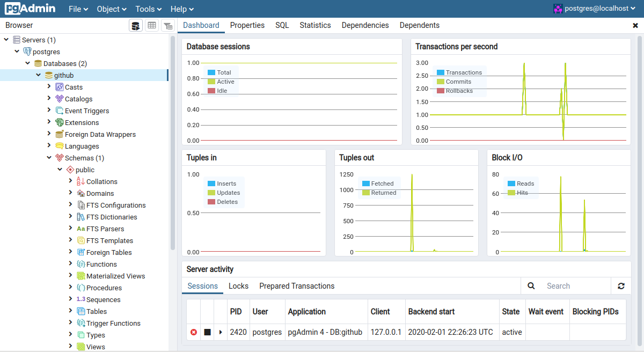Image resolution: width=644 pixels, height=352 pixels.
Task: Terminate session 2420 with red cancel icon
Action: 194,332
